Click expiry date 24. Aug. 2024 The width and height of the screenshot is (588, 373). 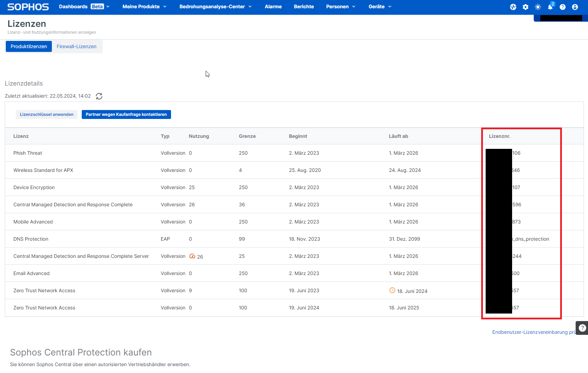click(x=405, y=170)
